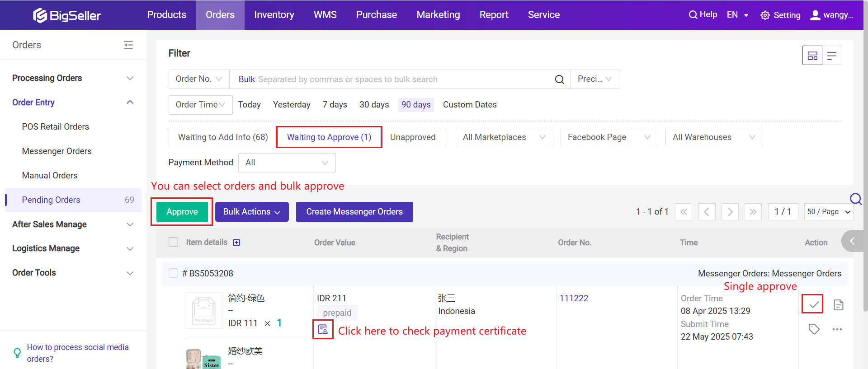
Task: Select all orders header checkbox
Action: tap(173, 242)
